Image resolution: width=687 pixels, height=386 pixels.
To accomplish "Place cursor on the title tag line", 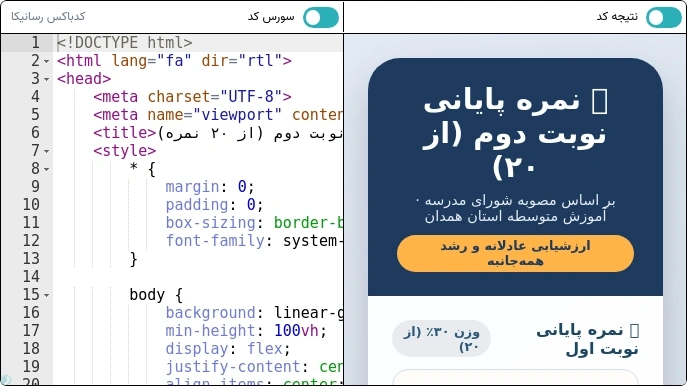I will click(218, 133).
